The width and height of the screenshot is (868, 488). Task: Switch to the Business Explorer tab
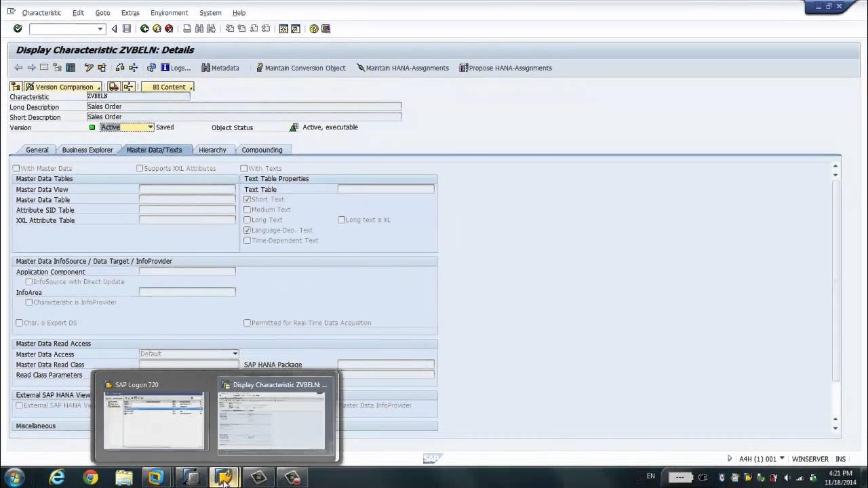(x=87, y=150)
